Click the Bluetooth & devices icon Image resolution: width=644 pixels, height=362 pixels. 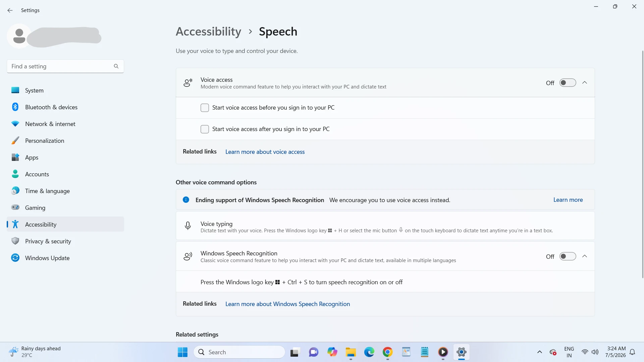click(15, 107)
